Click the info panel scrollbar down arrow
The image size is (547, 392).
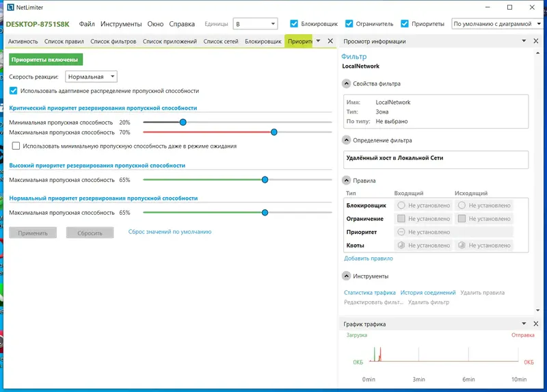pyautogui.click(x=537, y=310)
